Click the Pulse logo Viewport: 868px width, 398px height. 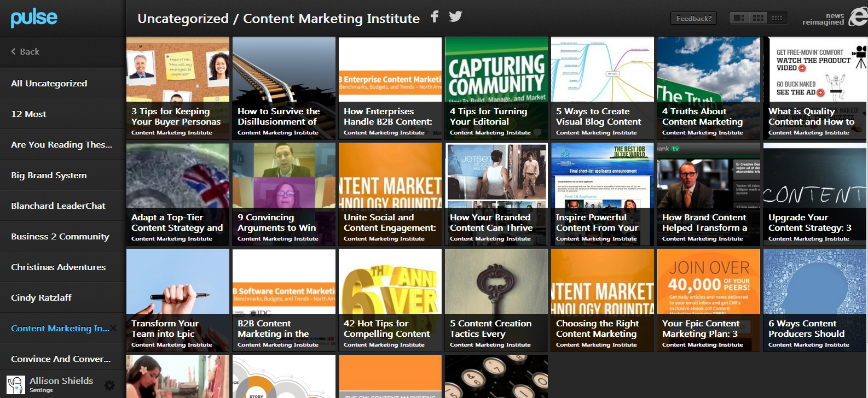(34, 18)
